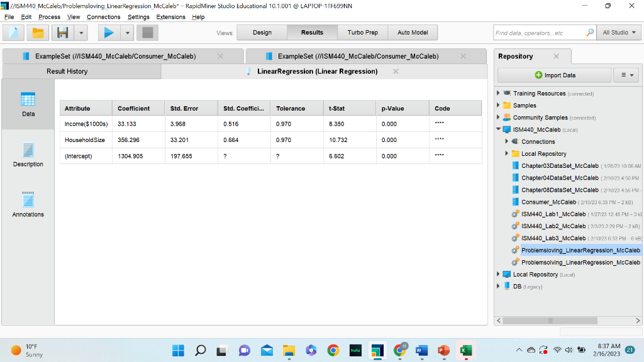Click the Find data, operators search field
The height and width of the screenshot is (362, 644).
[539, 33]
